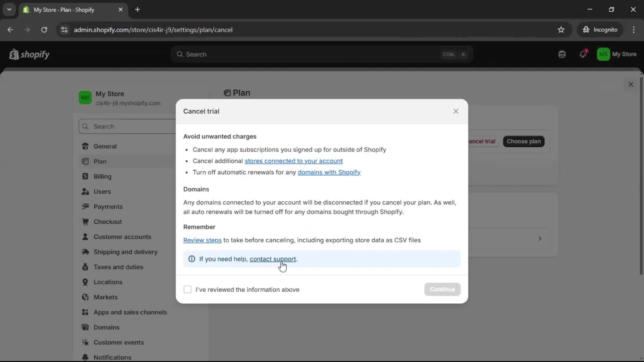Open 'stores connected to your account' link
This screenshot has height=362, width=644.
coord(293,161)
